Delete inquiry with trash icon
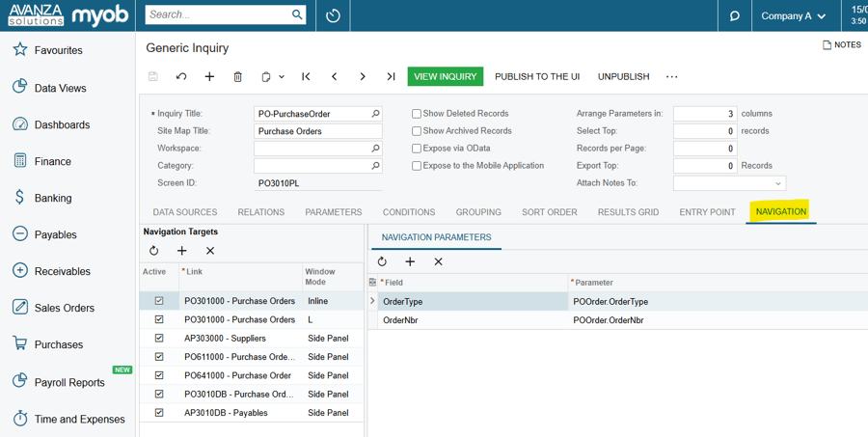 (237, 76)
